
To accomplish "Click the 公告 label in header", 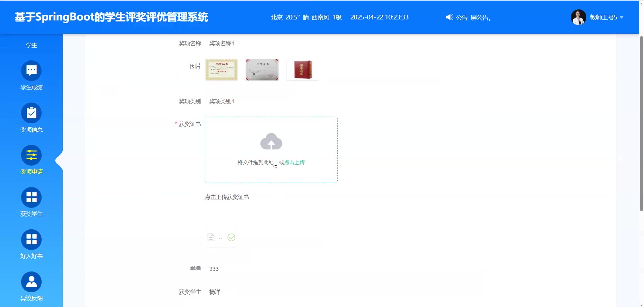I will 462,18.
